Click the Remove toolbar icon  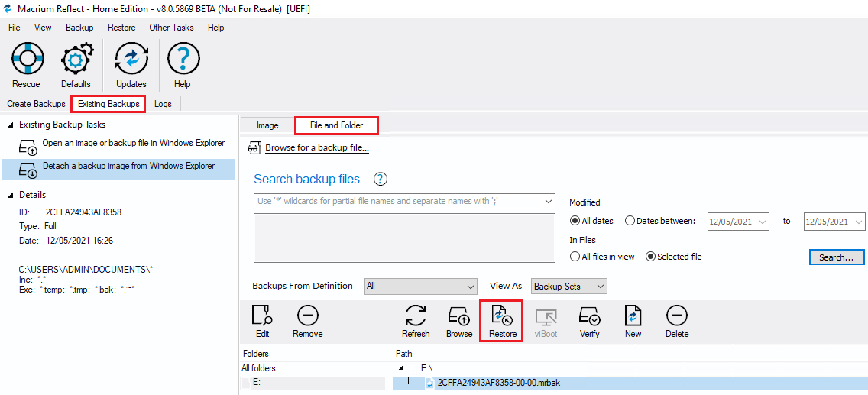(x=308, y=316)
